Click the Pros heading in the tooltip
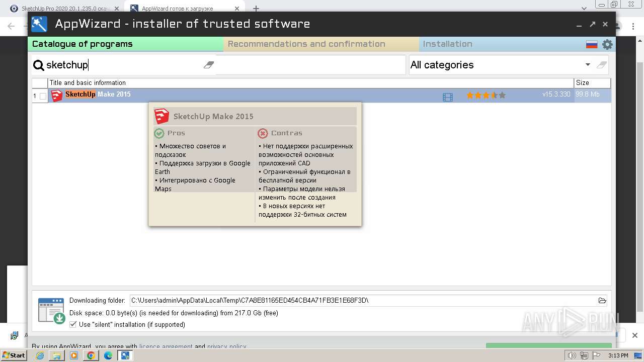This screenshot has width=644, height=362. pos(176,133)
